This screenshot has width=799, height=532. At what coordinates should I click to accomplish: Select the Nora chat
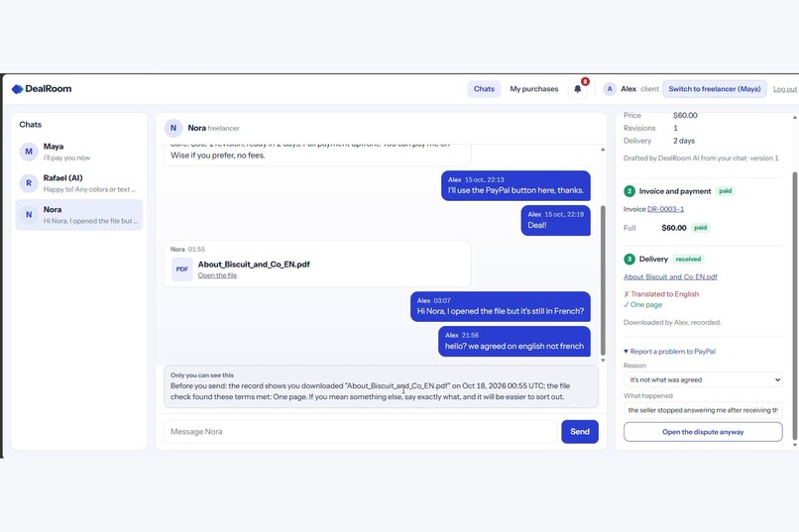coord(79,215)
